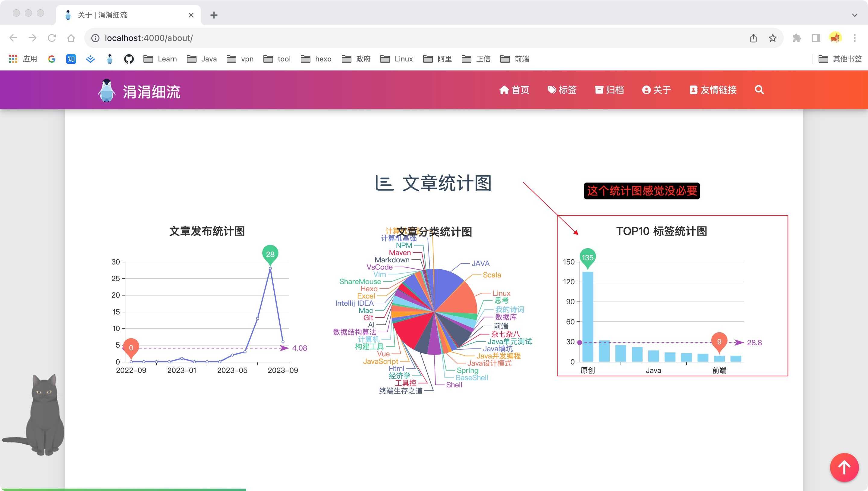Screen dimensions: 868x491
Task: Click the green 28 peak marker on line chart
Action: tap(270, 254)
